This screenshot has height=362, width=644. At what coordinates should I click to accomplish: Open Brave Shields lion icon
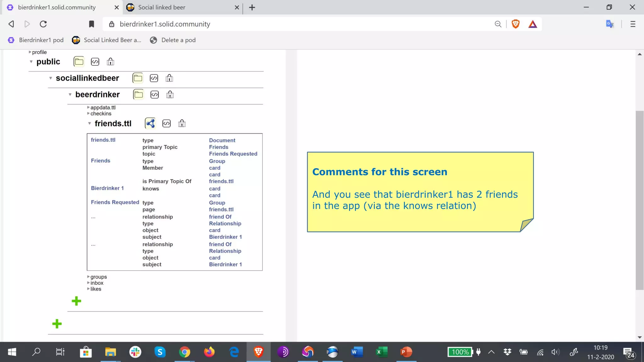(x=516, y=24)
